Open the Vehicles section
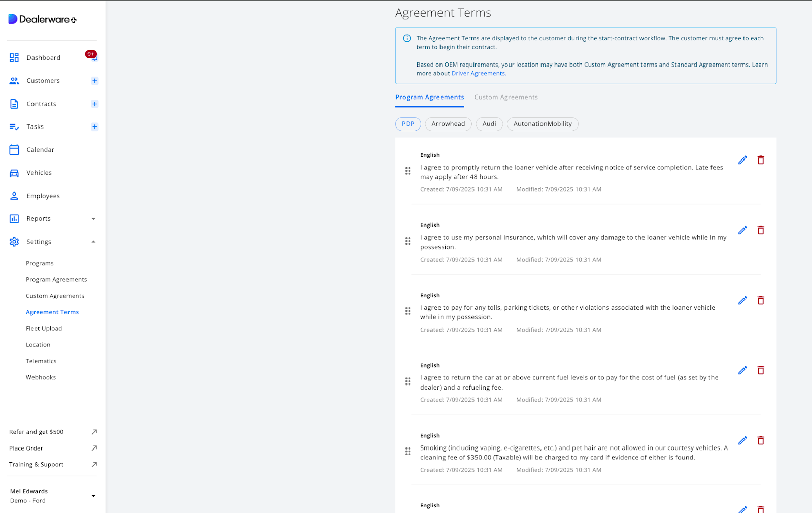812x513 pixels. (x=39, y=172)
